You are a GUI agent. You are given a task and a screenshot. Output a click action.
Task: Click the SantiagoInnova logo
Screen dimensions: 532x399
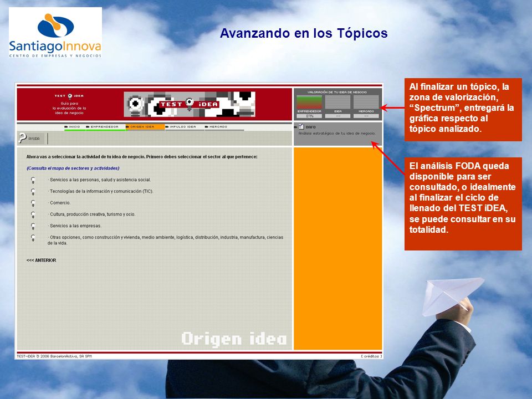point(55,33)
